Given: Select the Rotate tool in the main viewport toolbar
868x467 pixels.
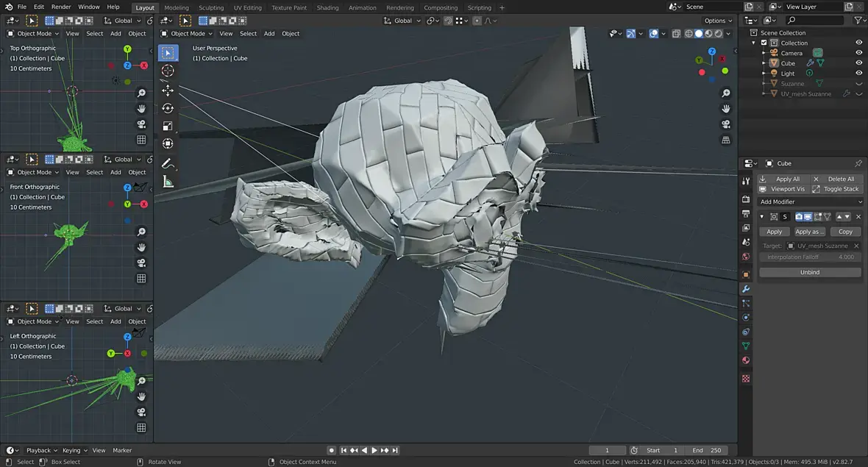Looking at the screenshot, I should 168,108.
